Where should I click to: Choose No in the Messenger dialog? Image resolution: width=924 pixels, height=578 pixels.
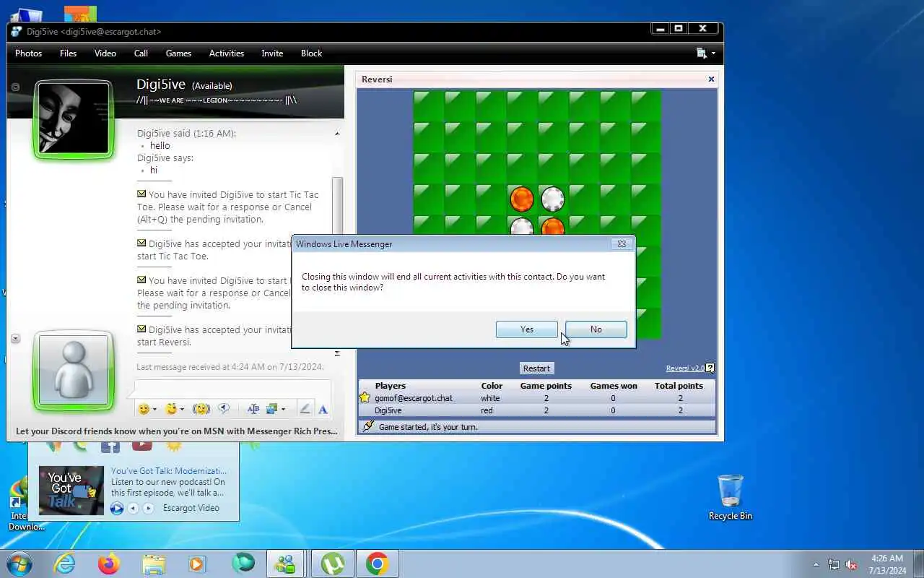pyautogui.click(x=596, y=329)
